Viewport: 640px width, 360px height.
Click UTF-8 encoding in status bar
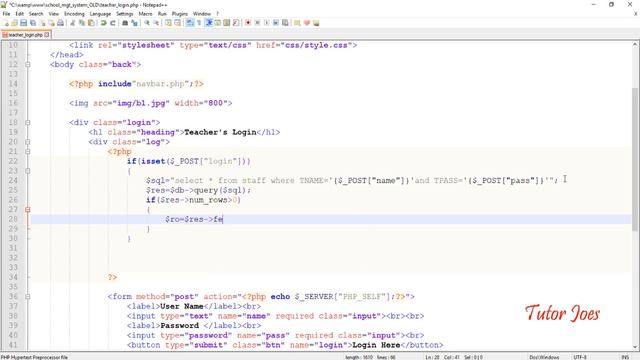click(580, 357)
